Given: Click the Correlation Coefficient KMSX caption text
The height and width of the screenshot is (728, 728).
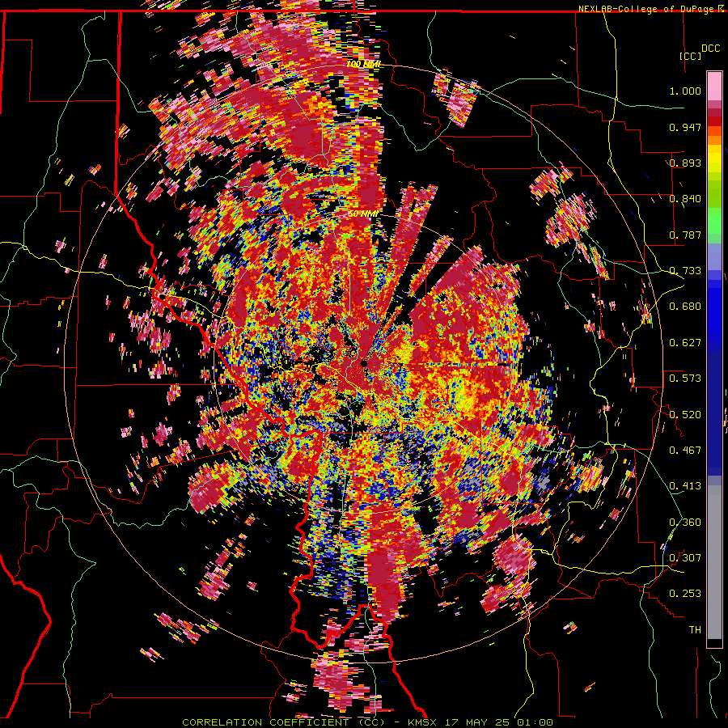Looking at the screenshot, I should pyautogui.click(x=367, y=722).
